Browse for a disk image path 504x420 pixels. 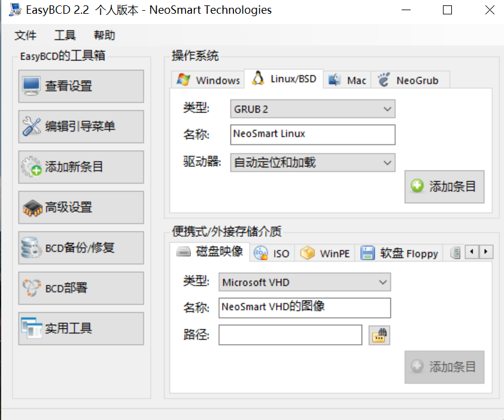pyautogui.click(x=379, y=335)
